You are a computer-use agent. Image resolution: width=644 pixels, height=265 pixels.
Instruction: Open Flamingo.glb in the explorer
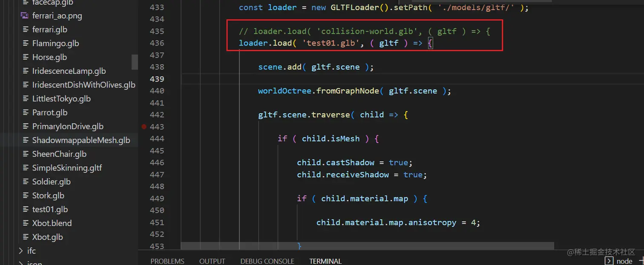coord(55,43)
